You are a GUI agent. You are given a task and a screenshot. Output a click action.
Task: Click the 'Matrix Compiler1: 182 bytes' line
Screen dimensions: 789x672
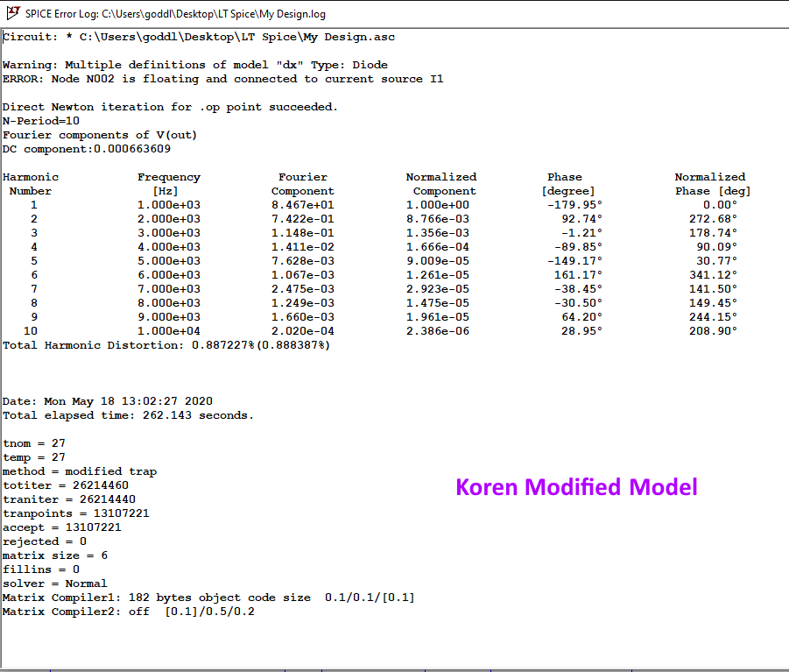click(x=208, y=598)
